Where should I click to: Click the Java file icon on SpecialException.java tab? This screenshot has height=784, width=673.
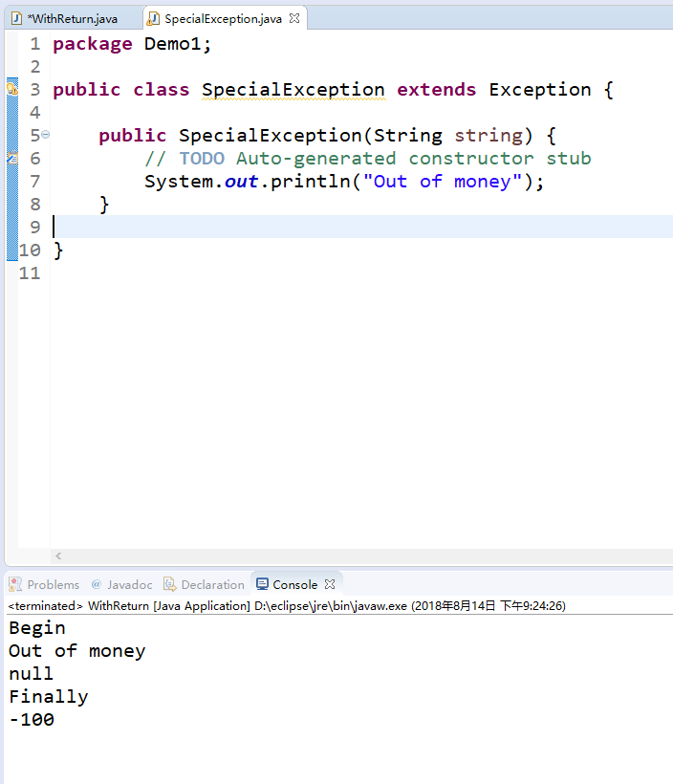click(153, 19)
